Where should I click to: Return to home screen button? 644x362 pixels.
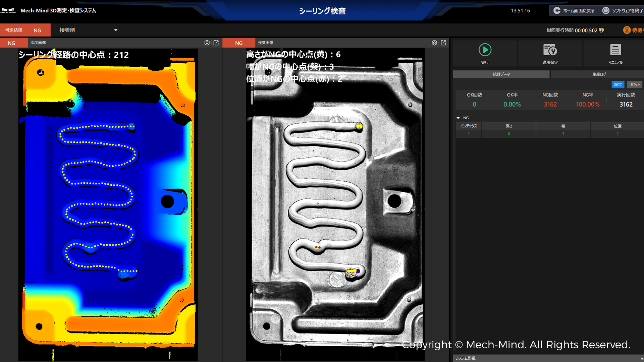coord(574,11)
